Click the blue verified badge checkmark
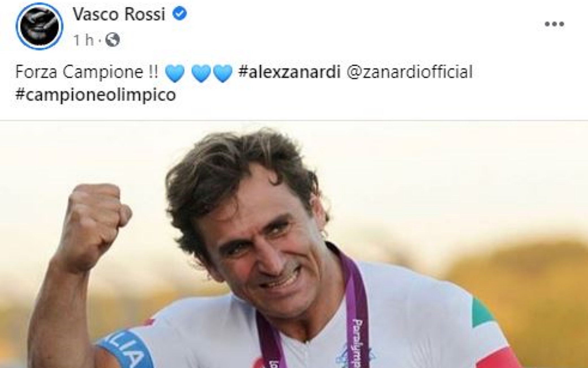 (180, 14)
